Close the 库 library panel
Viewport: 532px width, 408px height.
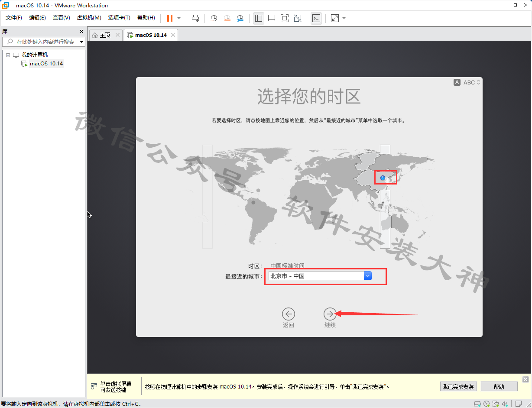tap(81, 32)
